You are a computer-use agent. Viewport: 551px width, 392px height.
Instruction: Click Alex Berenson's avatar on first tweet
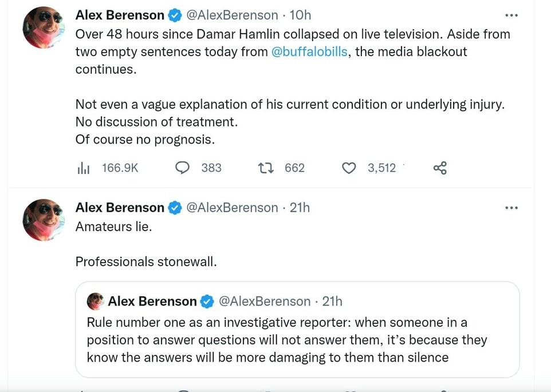point(42,27)
